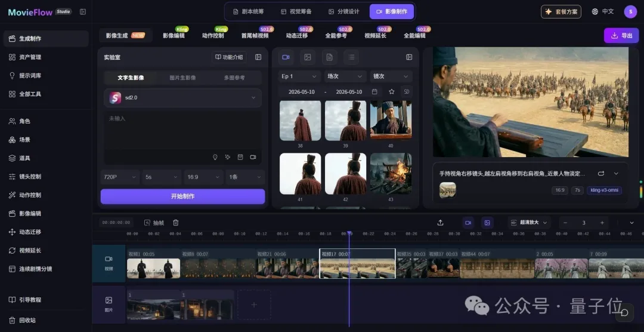Open the 功能介绍 feature intro button
This screenshot has width=644, height=332.
pos(229,57)
